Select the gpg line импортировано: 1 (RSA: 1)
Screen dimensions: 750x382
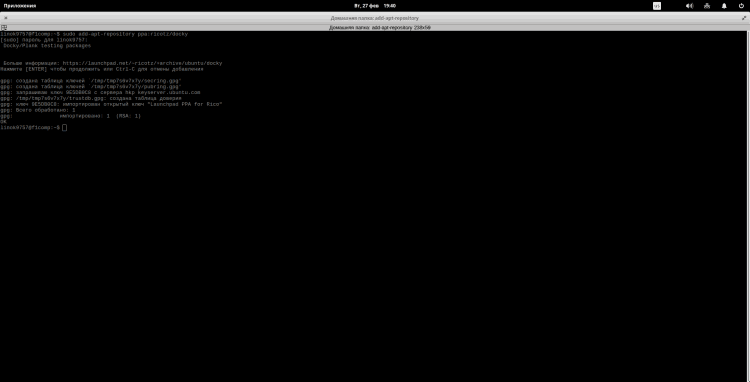click(71, 116)
